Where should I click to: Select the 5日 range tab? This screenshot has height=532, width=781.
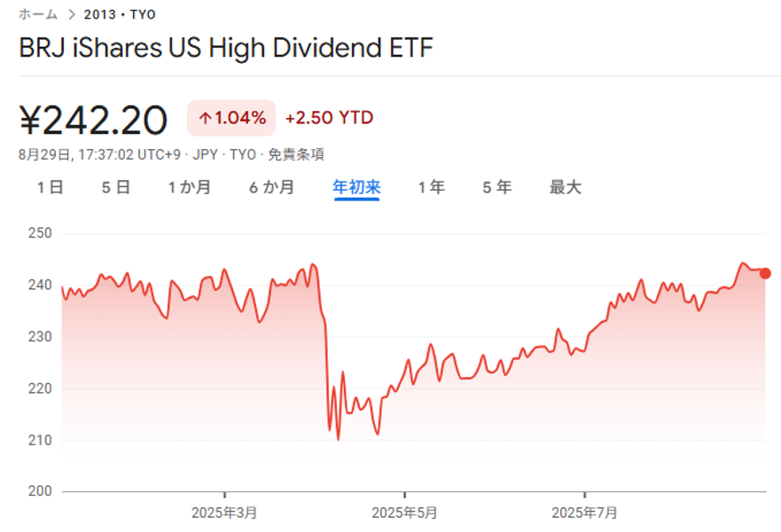coord(116,187)
